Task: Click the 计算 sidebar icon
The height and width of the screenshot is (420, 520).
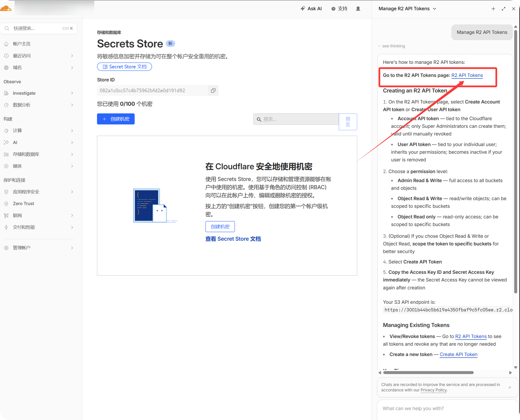Action: coord(6,131)
